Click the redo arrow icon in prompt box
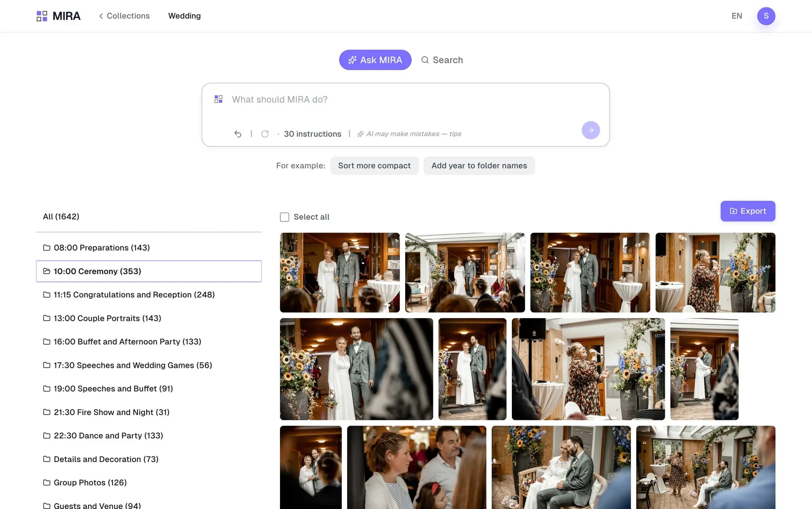The image size is (812, 509). (x=265, y=134)
